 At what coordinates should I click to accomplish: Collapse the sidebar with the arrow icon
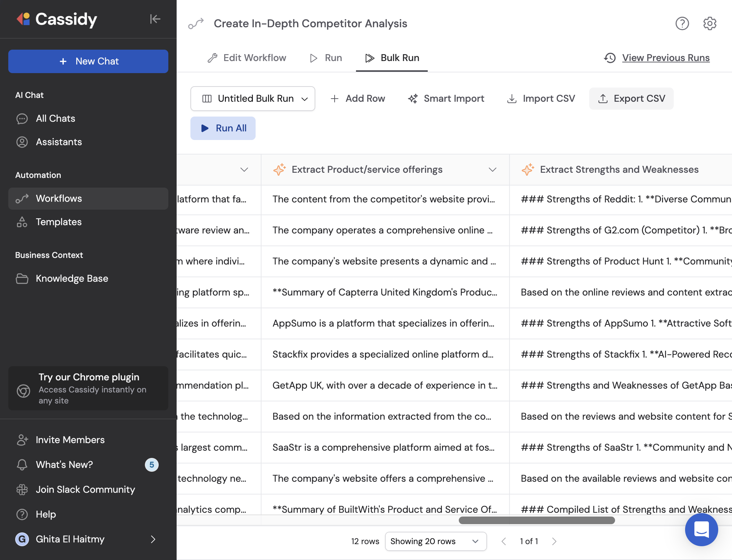click(155, 19)
